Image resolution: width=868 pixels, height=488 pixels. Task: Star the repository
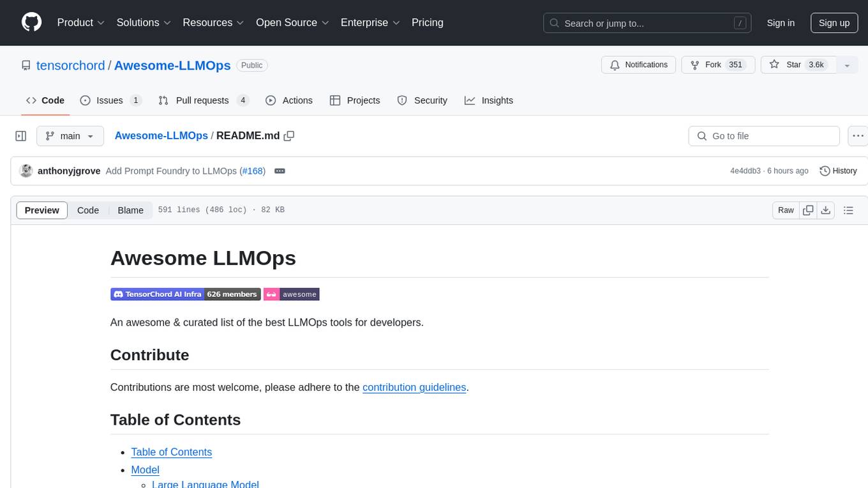pos(798,65)
